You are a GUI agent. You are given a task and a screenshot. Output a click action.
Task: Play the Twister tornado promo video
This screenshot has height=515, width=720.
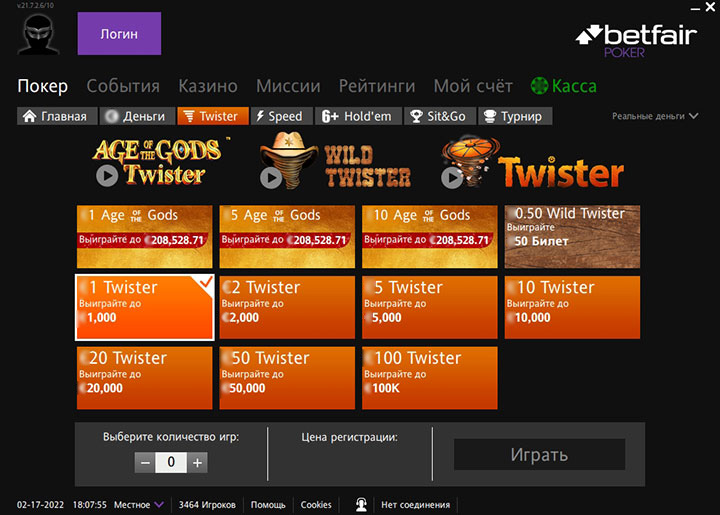click(452, 178)
